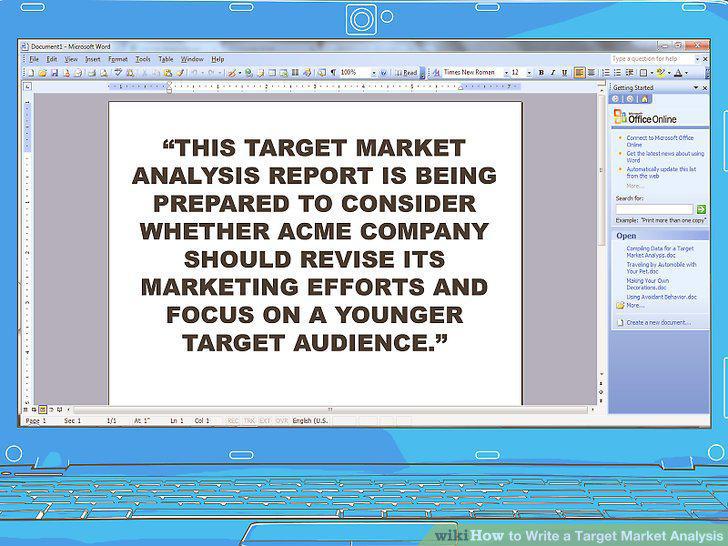
Task: Open the Highlight color dropdown arrow
Action: pyautogui.click(x=669, y=72)
